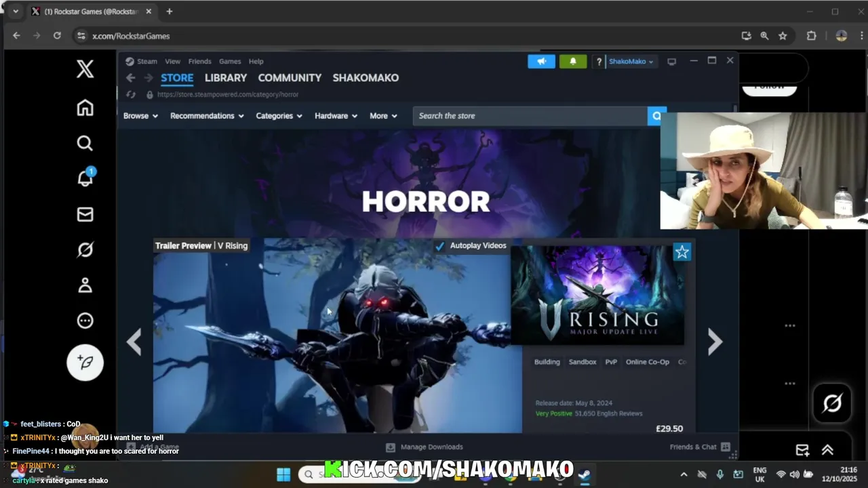Open Windows Start menu

[283, 474]
